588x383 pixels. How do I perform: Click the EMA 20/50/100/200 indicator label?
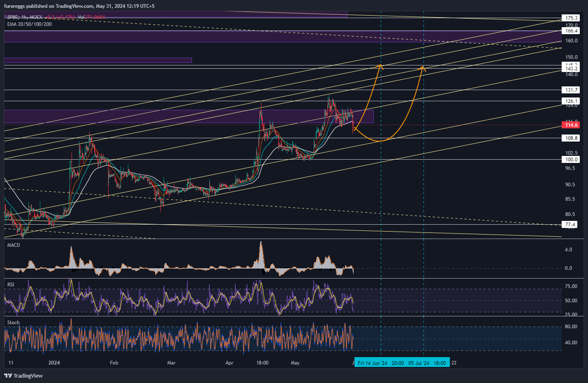pos(30,24)
